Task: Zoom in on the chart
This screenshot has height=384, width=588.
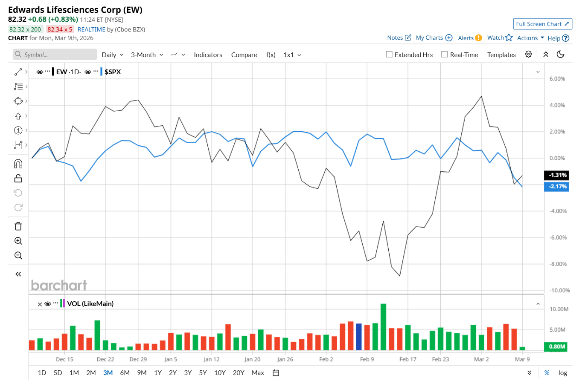Action: pos(18,241)
